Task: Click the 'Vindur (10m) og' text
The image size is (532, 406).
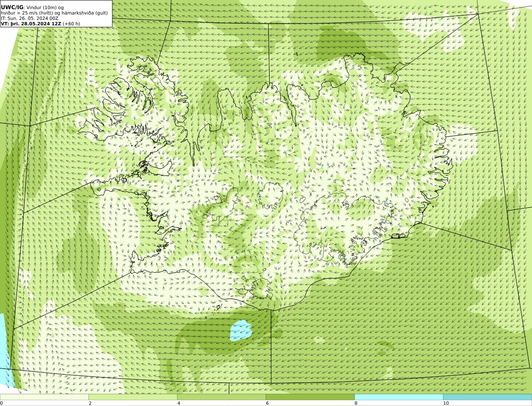Action: [45, 7]
